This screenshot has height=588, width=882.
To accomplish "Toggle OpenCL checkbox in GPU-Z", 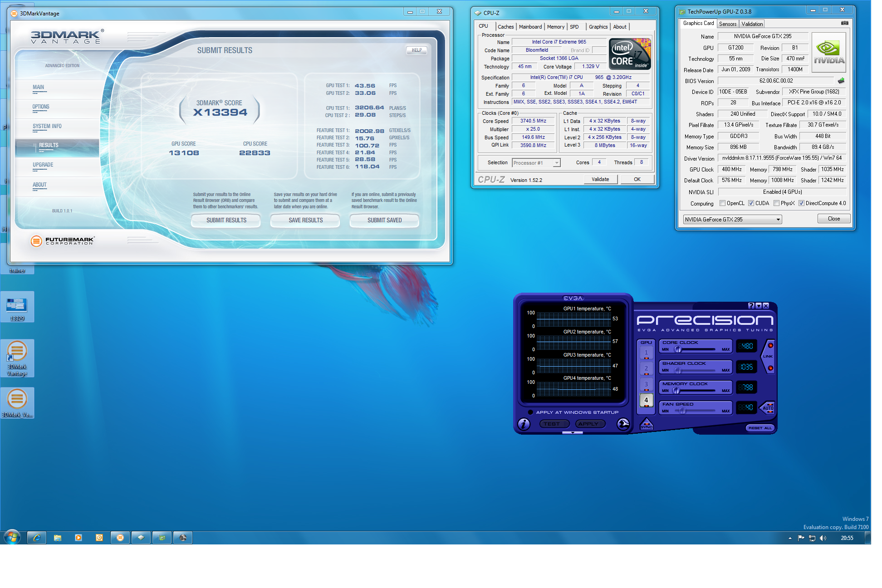I will (722, 203).
